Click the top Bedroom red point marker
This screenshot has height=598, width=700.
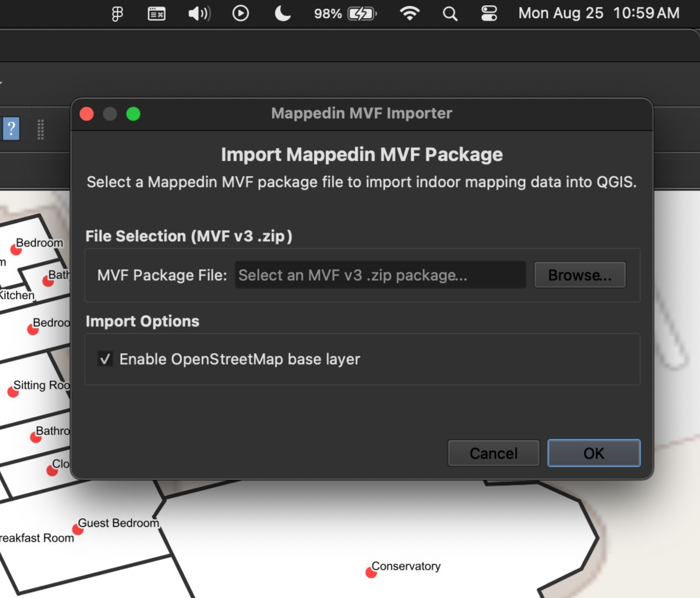point(16,249)
